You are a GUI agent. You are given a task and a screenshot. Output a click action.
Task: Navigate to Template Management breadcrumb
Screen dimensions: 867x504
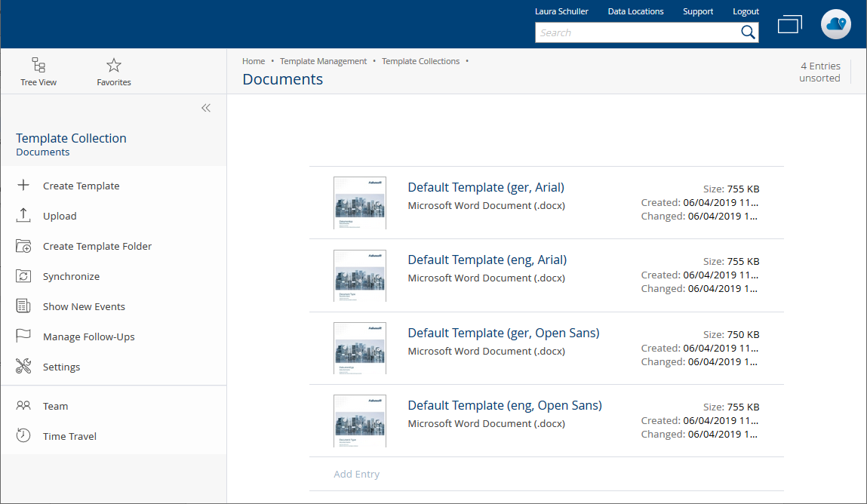(323, 61)
